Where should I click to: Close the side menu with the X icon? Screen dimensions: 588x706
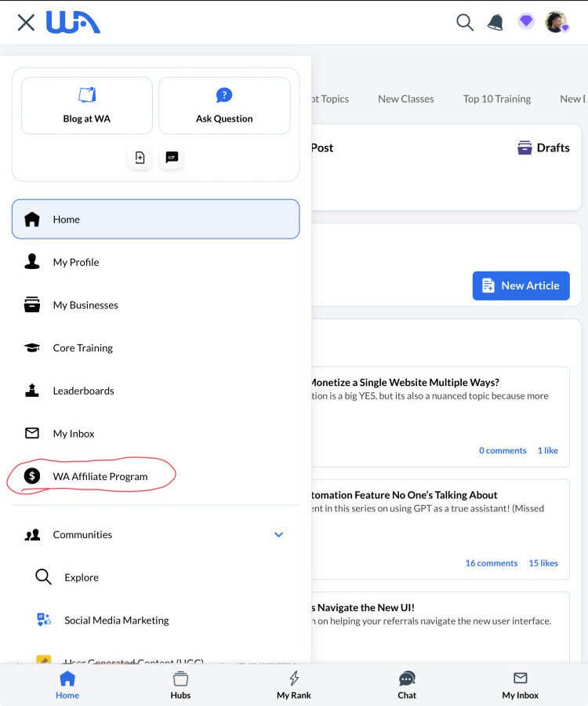(x=26, y=22)
